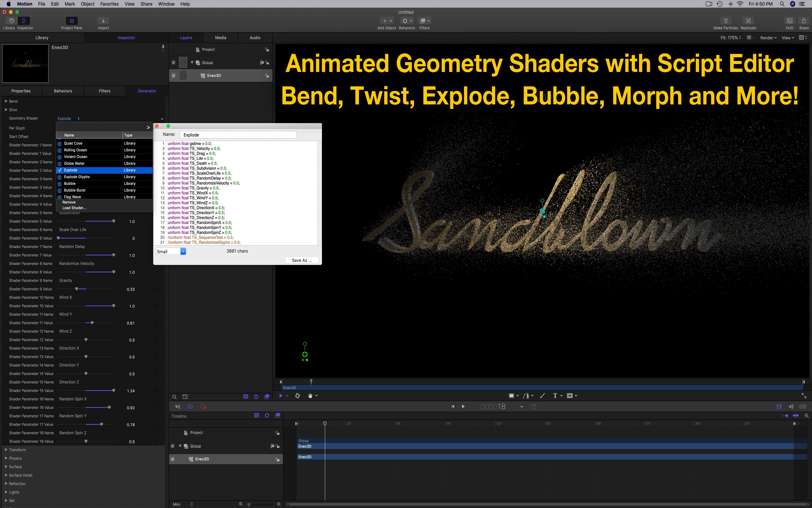Viewport: 812px width, 508px height.
Task: Expand the Slice parameter group
Action: click(x=6, y=110)
